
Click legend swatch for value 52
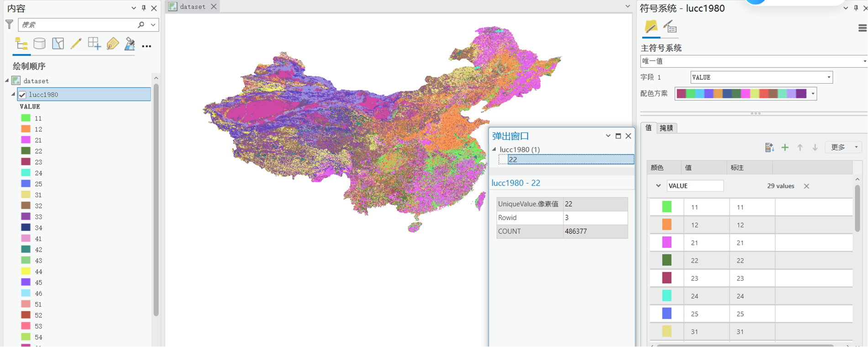(x=26, y=315)
